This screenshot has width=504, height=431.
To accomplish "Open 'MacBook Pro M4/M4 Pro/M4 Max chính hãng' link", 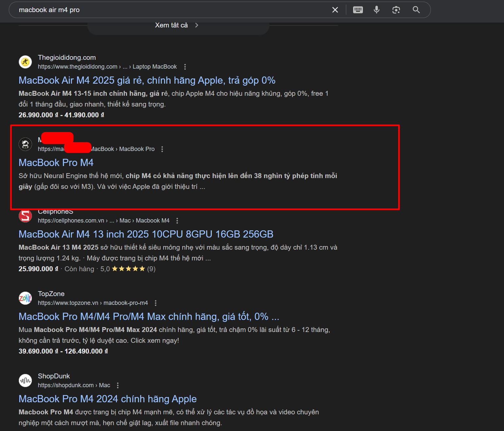I will pyautogui.click(x=149, y=317).
